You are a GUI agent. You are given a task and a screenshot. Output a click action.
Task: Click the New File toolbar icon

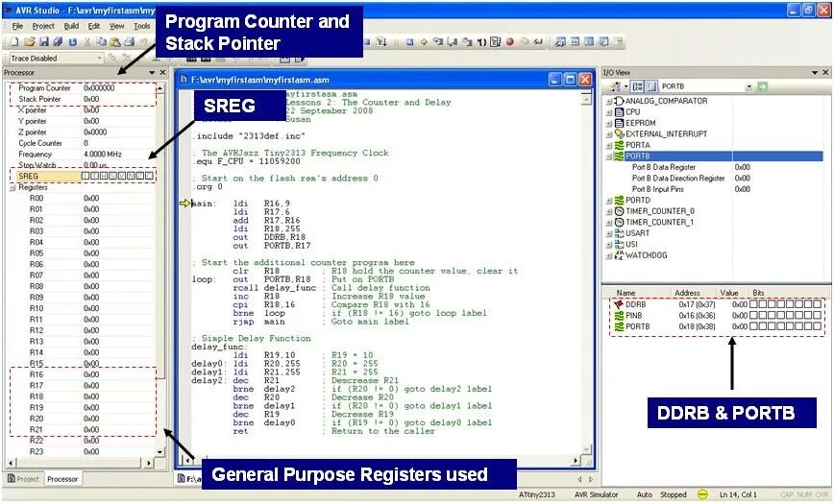click(x=14, y=42)
